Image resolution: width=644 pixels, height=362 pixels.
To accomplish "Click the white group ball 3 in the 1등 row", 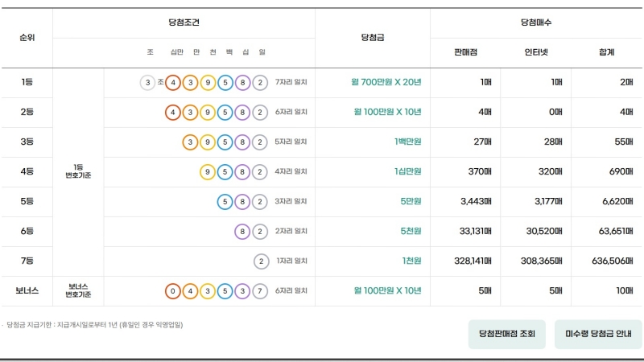I will point(147,83).
